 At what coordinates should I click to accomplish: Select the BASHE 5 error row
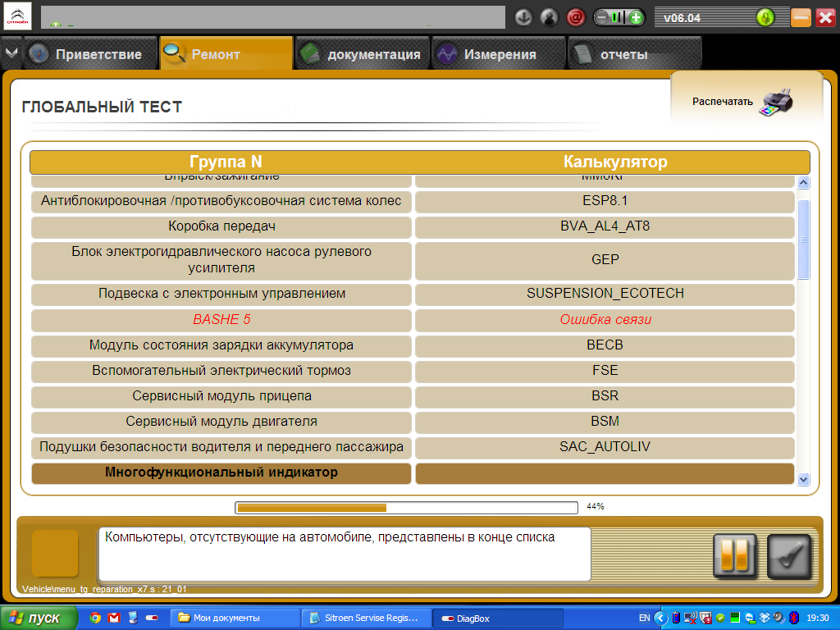(221, 320)
